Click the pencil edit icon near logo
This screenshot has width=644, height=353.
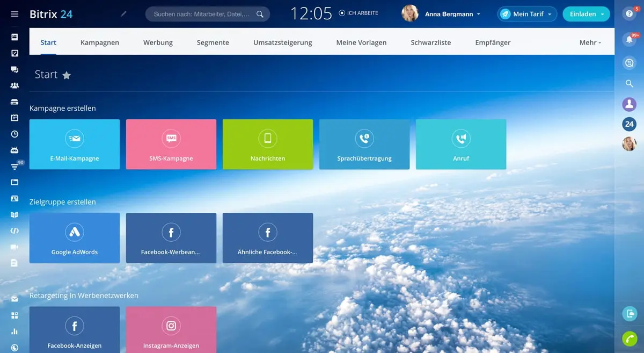point(123,14)
